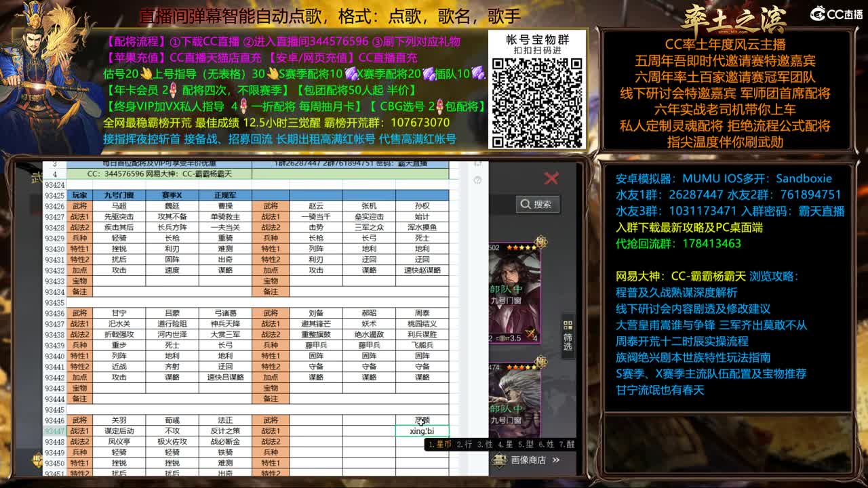Click the cell 曹操

(x=225, y=206)
